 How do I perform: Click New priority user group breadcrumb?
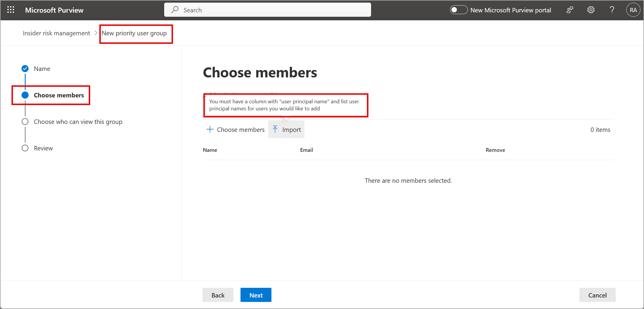(134, 33)
